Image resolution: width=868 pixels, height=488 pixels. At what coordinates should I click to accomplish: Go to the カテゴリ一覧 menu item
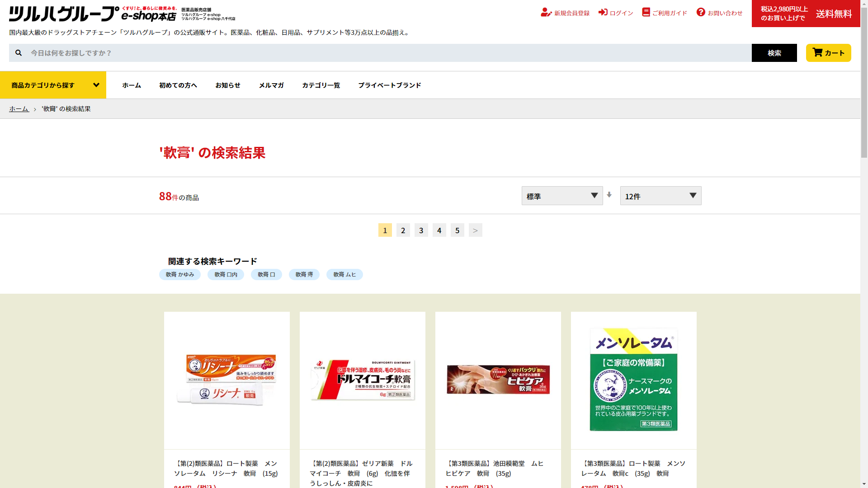[x=321, y=85]
